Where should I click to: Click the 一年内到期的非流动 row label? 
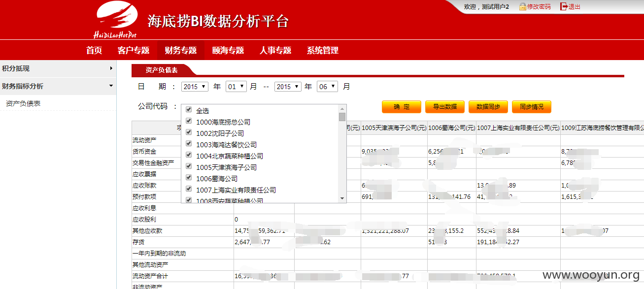[159, 253]
